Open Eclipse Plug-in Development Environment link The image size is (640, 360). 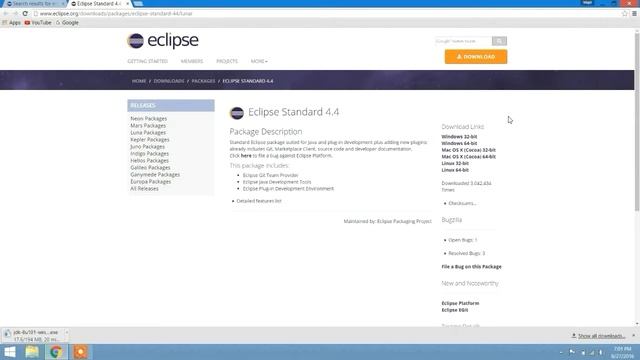point(288,189)
